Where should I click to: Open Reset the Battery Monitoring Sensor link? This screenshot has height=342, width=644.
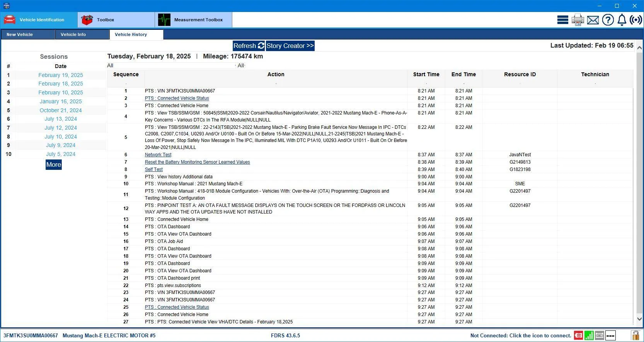(198, 162)
